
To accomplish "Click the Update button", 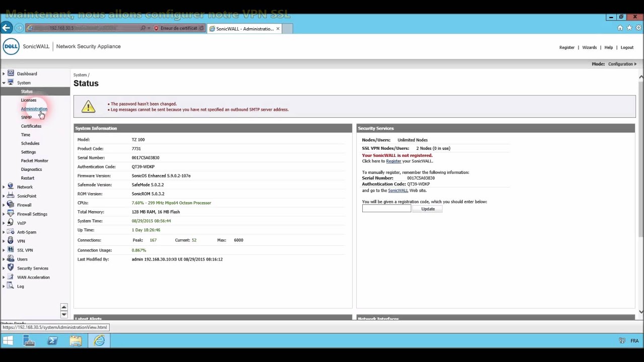I will (428, 209).
